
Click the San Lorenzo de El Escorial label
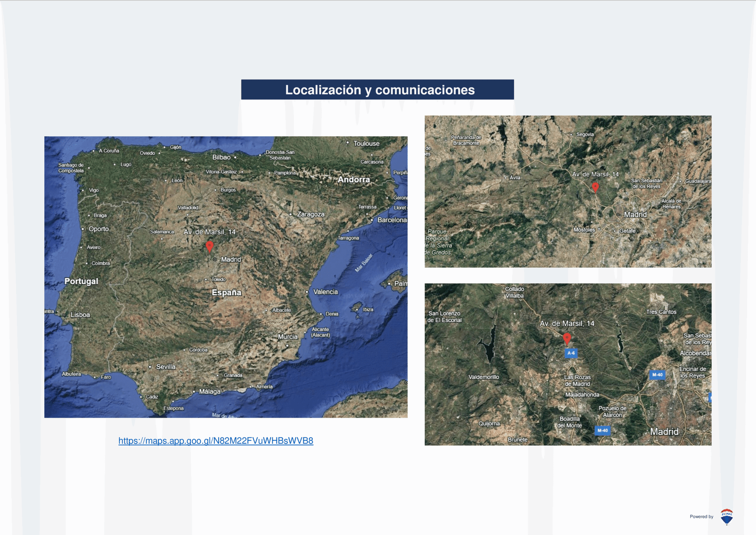pyautogui.click(x=444, y=317)
